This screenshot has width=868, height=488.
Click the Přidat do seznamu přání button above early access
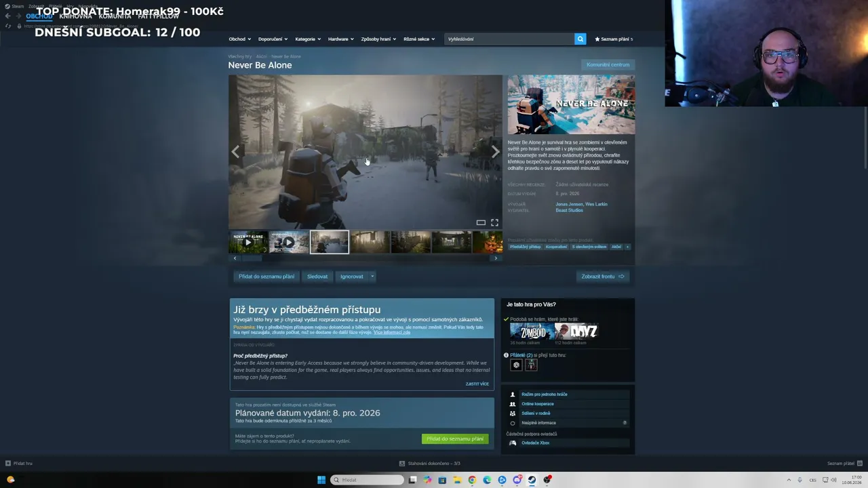coord(267,277)
